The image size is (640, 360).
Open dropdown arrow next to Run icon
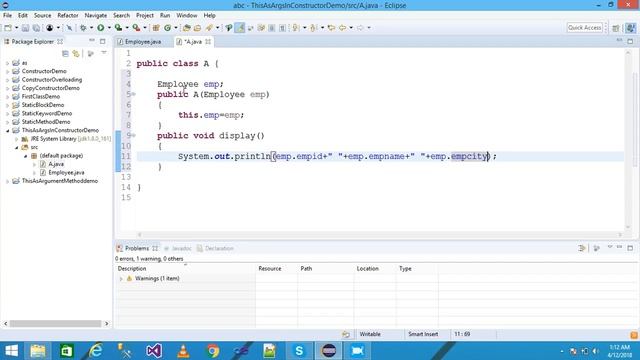(109, 28)
